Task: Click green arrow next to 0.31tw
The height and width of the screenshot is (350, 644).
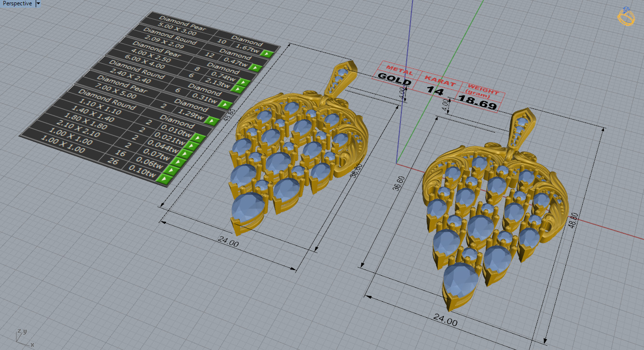Action: point(224,104)
